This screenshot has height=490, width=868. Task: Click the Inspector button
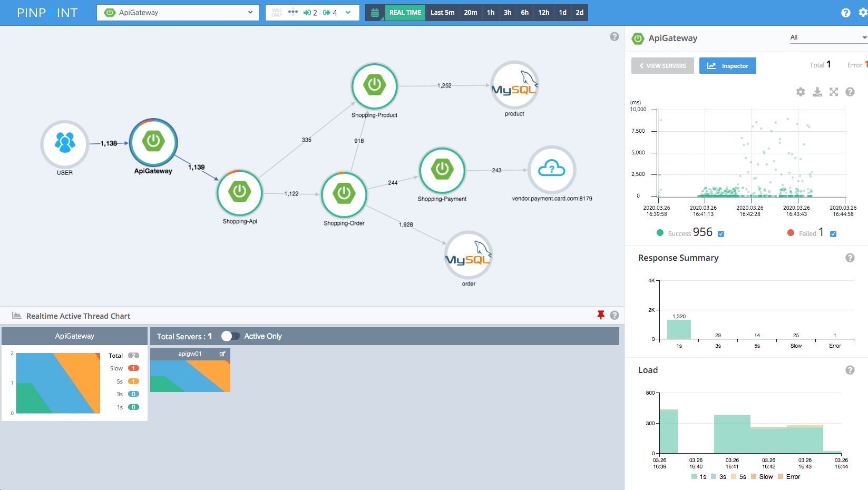727,65
